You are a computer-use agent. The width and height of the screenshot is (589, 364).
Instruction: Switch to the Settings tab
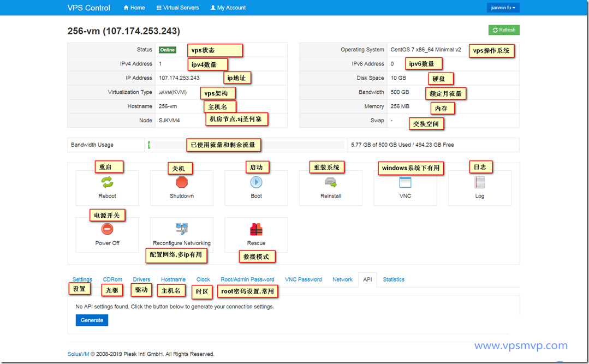coord(82,279)
